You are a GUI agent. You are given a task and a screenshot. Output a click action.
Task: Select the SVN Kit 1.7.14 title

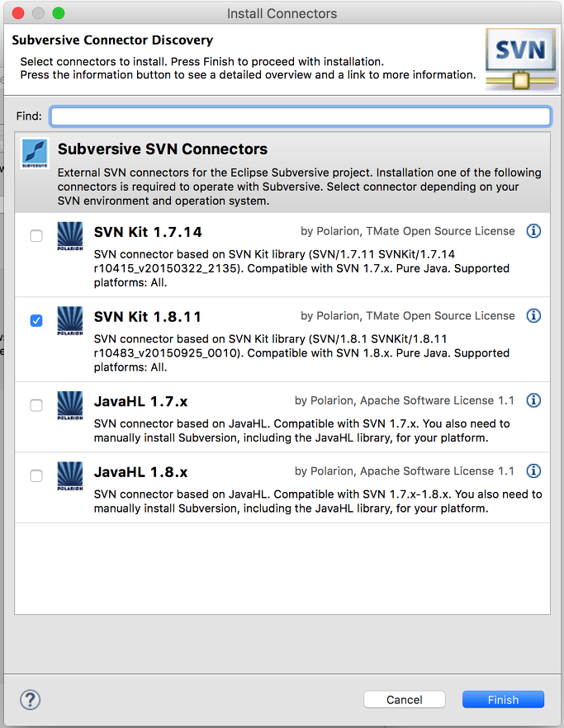pos(148,232)
